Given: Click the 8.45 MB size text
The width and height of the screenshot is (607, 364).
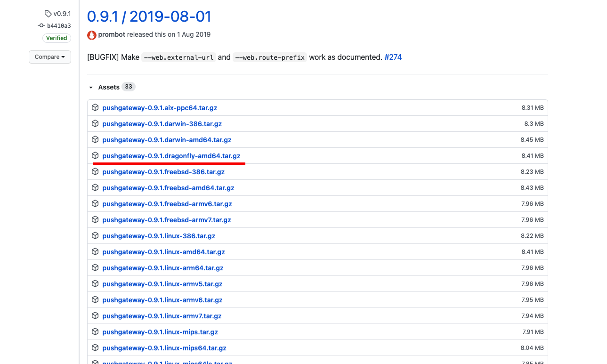Looking at the screenshot, I should 532,140.
